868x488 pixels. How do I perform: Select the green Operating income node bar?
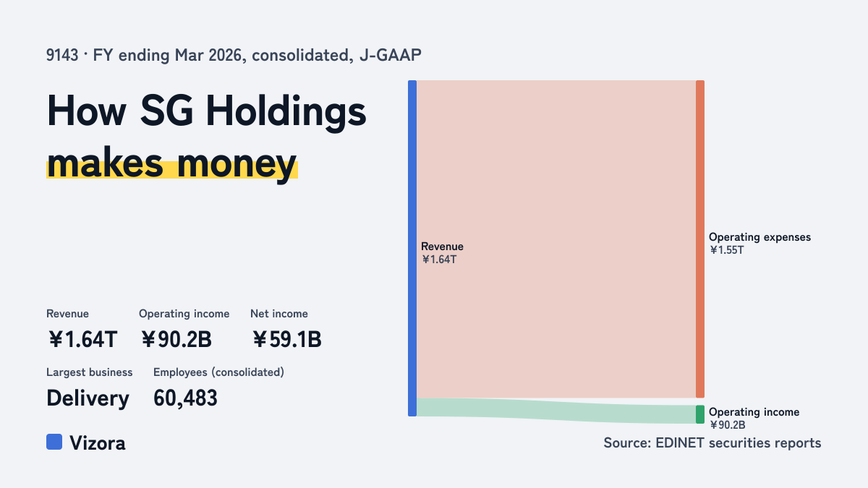[700, 414]
